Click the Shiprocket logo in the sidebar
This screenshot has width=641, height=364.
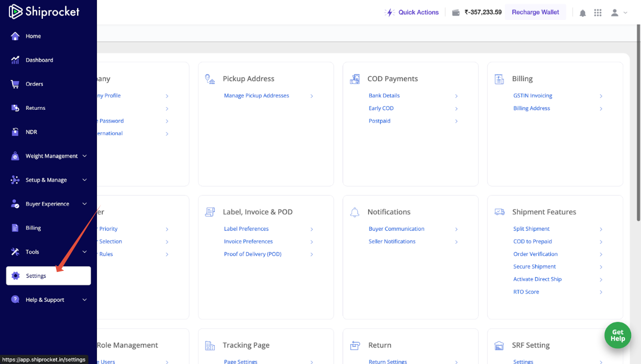click(x=44, y=12)
